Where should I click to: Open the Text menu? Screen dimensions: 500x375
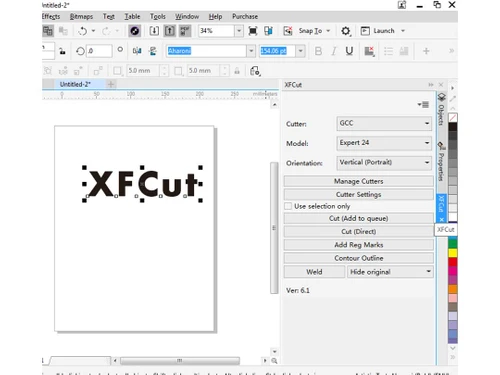pyautogui.click(x=108, y=16)
